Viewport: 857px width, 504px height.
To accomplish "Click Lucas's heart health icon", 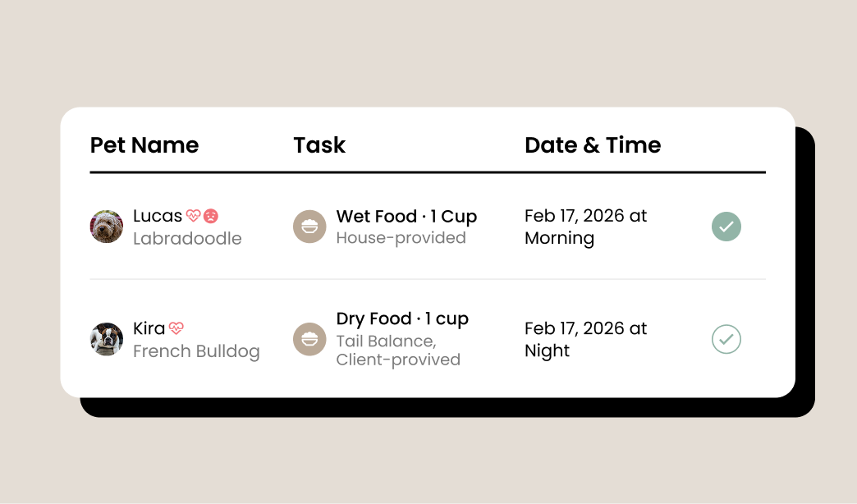I will click(x=193, y=217).
